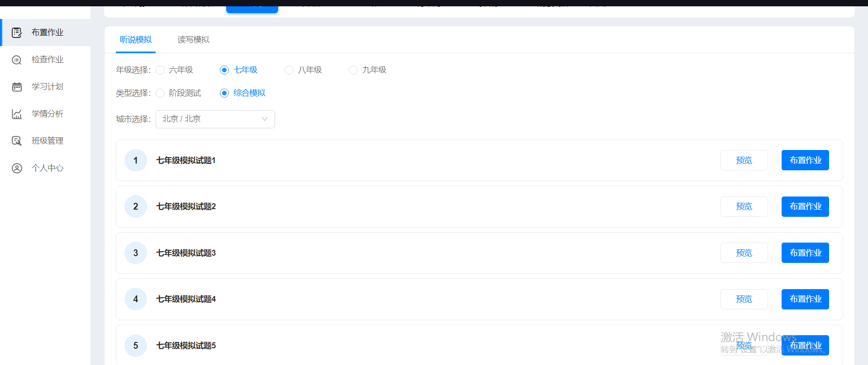Click the number 3 circle badge
Image resolution: width=868 pixels, height=365 pixels.
tap(136, 253)
